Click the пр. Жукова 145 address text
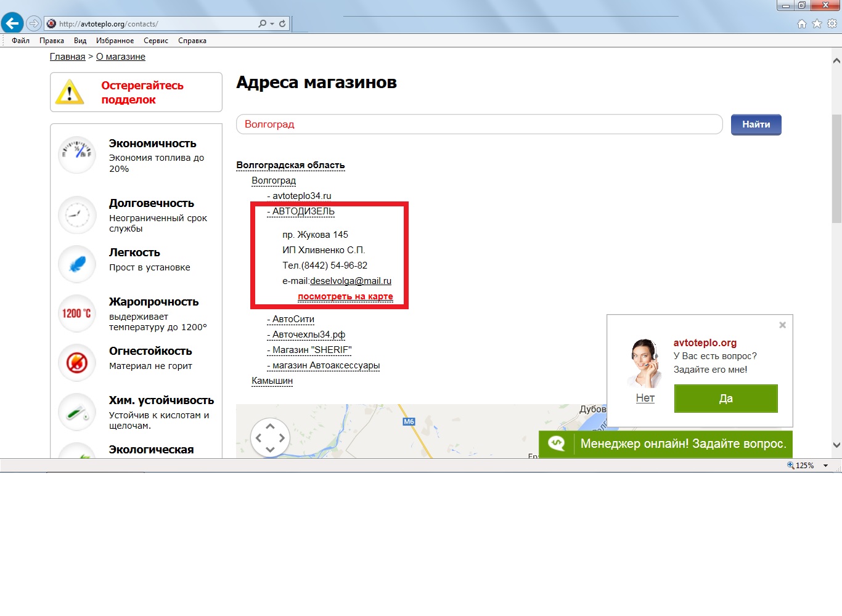Viewport: 842px width, 616px height. (315, 235)
